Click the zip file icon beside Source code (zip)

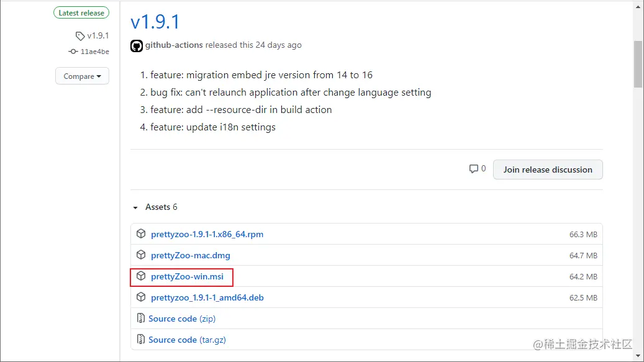click(141, 318)
